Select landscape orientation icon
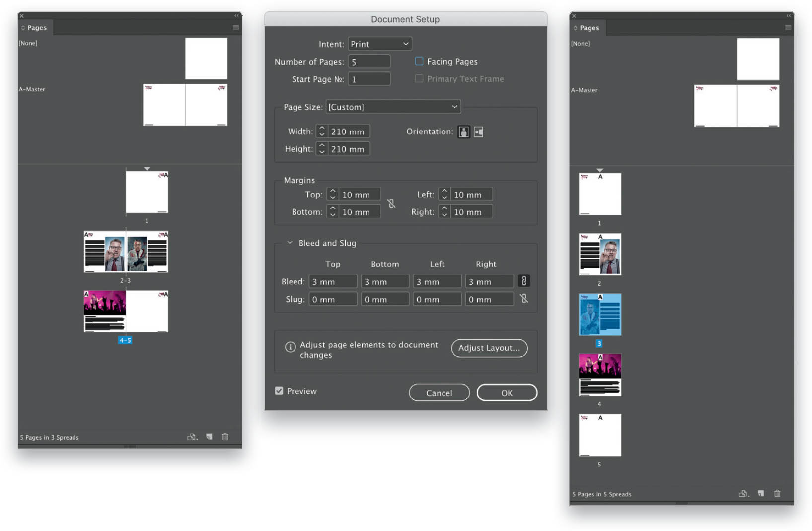Screen dimensions: 812x531 [478, 132]
